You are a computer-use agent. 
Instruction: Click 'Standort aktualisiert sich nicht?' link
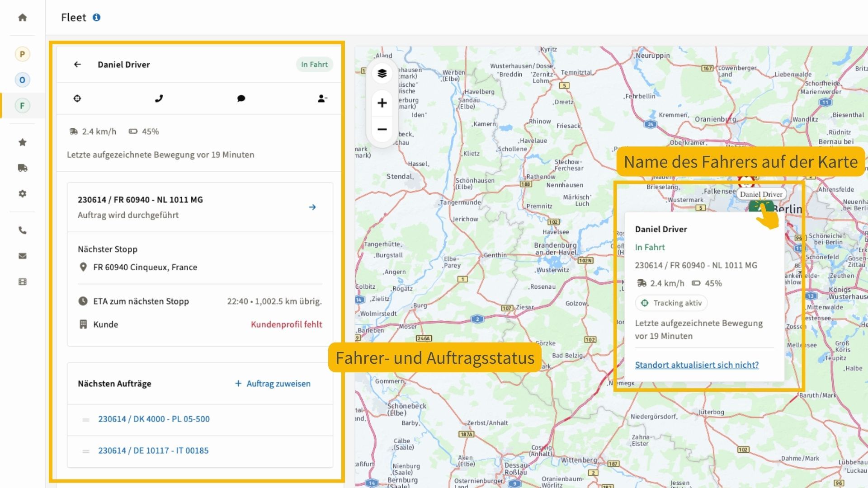697,365
